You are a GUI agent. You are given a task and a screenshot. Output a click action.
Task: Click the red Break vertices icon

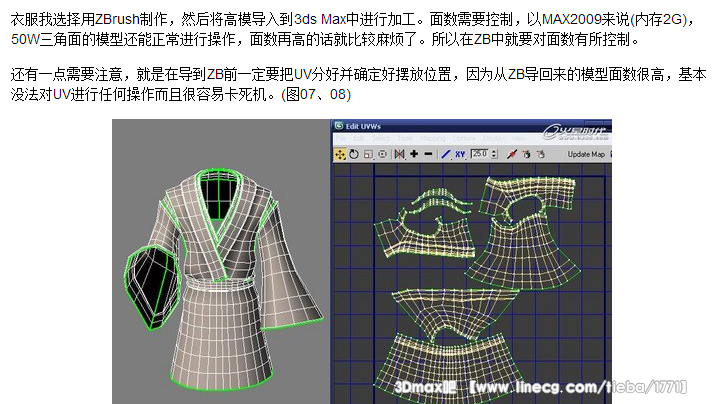point(511,154)
